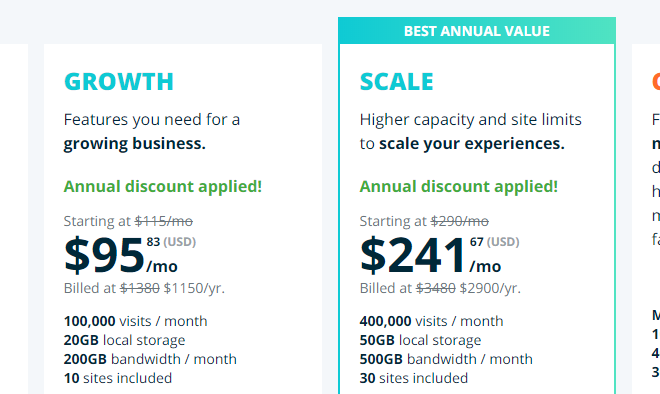Viewport: 660px width, 394px height.
Task: Select the BEST ANNUAL VALUE banner
Action: point(477,31)
